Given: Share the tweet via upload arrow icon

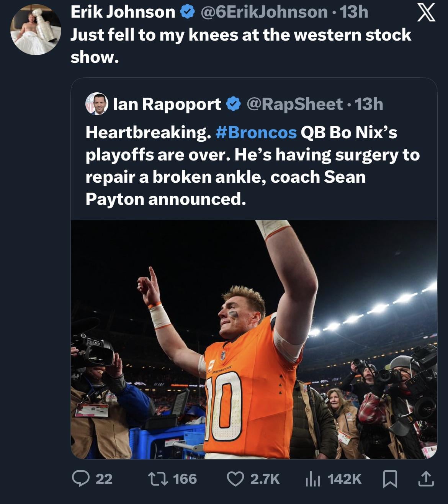Looking at the screenshot, I should pos(426,479).
